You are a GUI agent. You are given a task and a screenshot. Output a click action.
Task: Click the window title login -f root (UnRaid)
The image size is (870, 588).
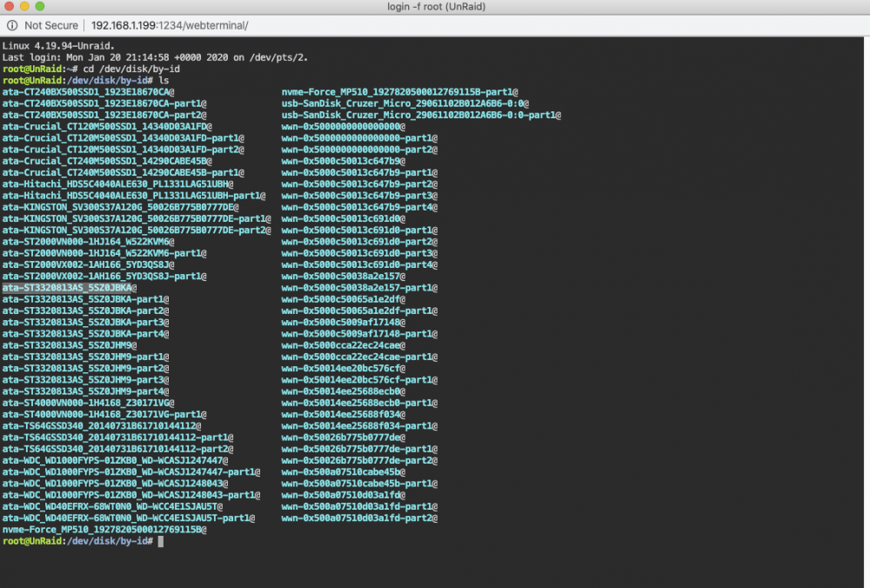click(436, 7)
